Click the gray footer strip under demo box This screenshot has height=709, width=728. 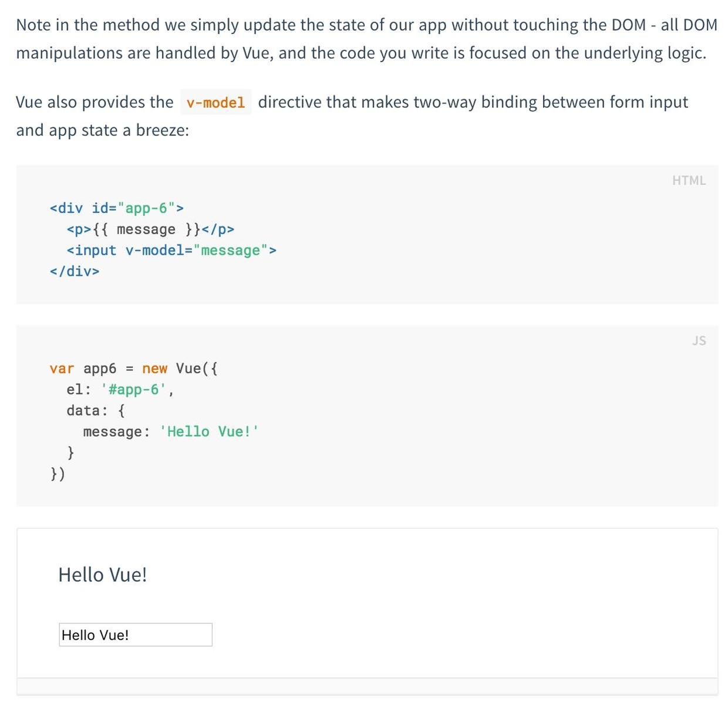(367, 686)
